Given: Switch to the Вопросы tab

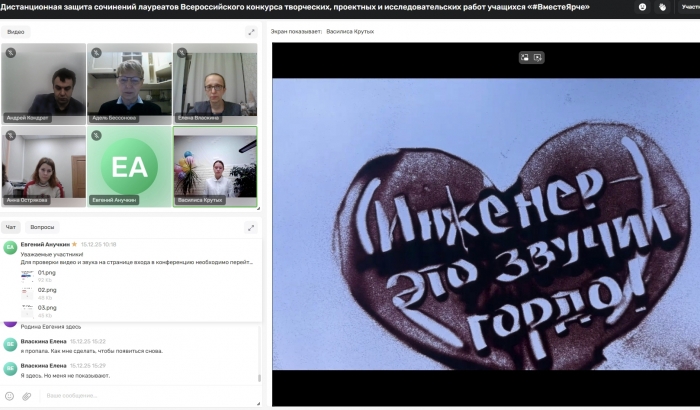Looking at the screenshot, I should [42, 228].
